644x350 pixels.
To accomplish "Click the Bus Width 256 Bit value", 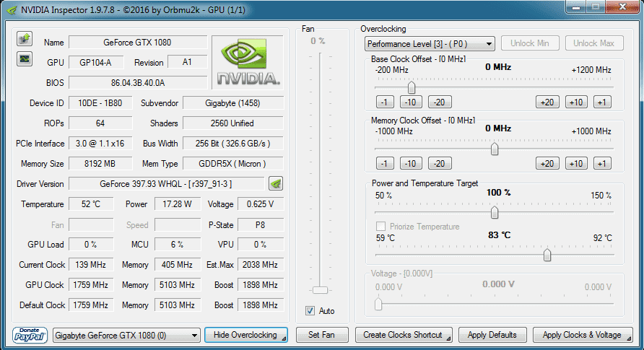I will point(233,144).
